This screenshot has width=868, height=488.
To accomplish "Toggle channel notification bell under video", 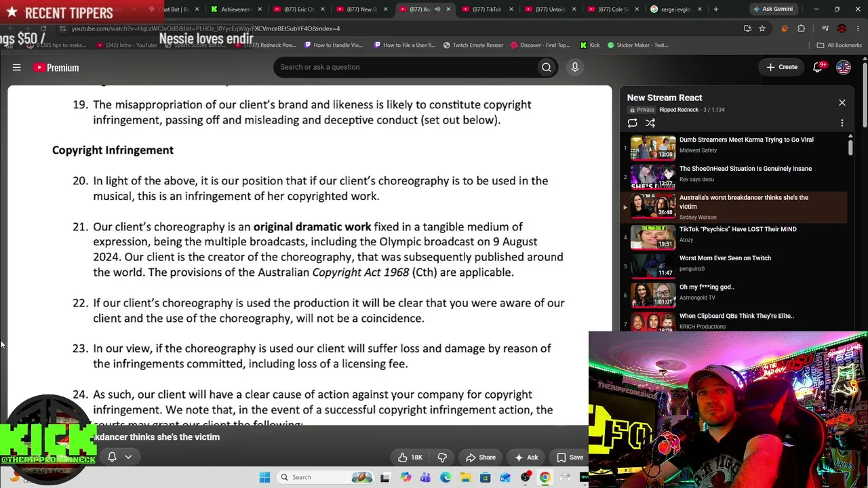I will [112, 457].
